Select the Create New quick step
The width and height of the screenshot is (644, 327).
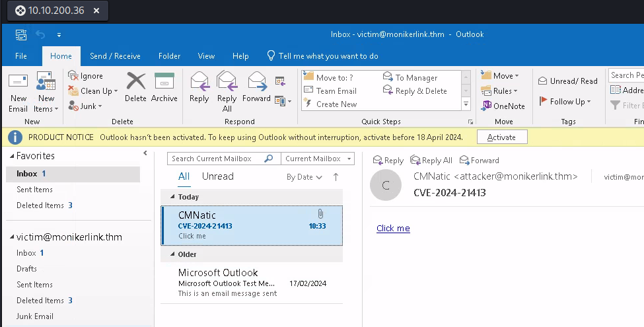click(330, 104)
